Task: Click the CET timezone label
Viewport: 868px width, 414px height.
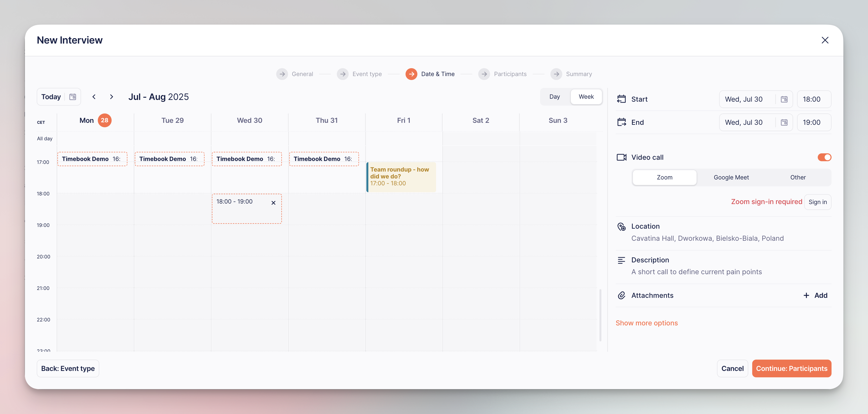Action: [x=41, y=122]
